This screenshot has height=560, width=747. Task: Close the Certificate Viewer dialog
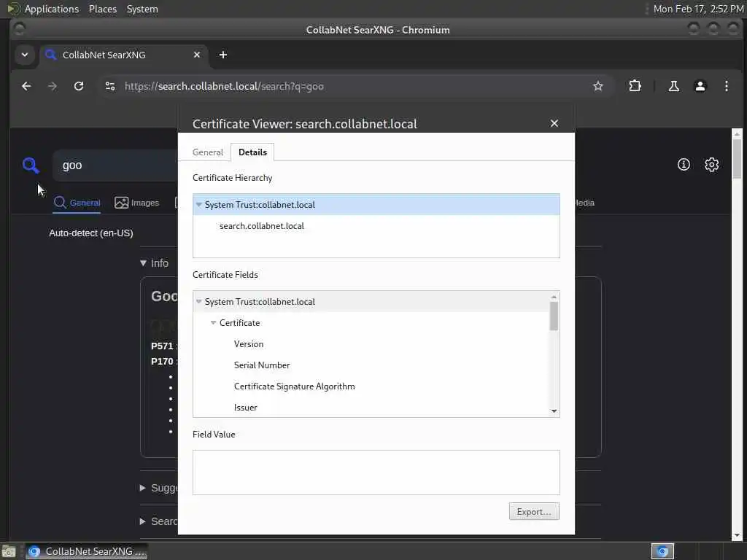(x=554, y=123)
